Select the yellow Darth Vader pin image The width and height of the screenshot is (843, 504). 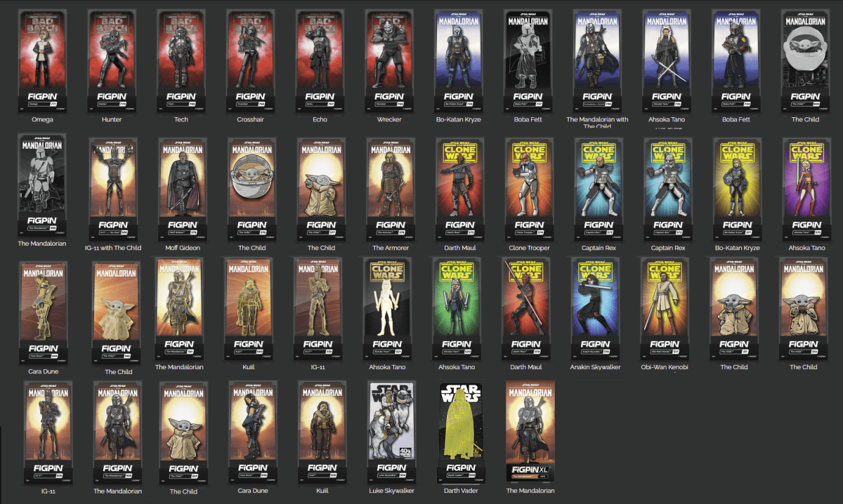pos(461,430)
